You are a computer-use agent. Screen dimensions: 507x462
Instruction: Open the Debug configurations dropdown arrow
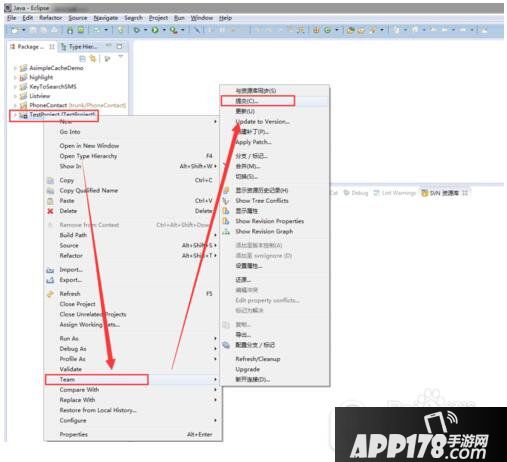[x=146, y=30]
